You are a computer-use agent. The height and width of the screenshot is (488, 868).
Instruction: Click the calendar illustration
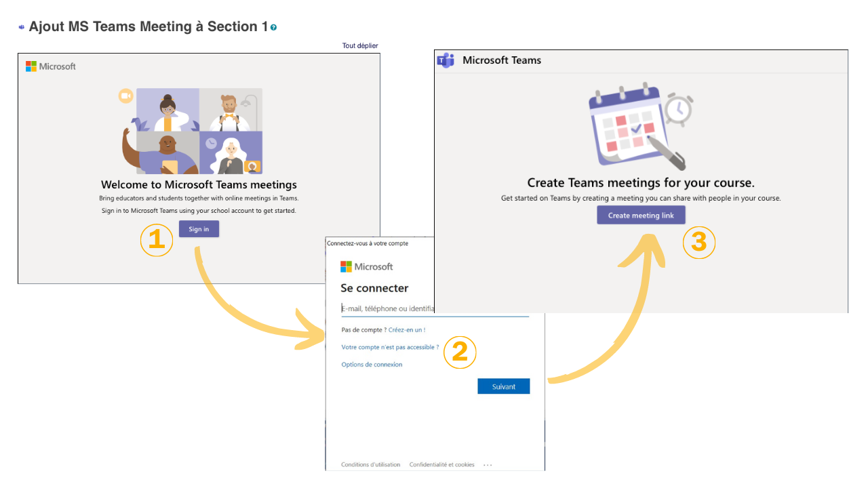click(639, 127)
